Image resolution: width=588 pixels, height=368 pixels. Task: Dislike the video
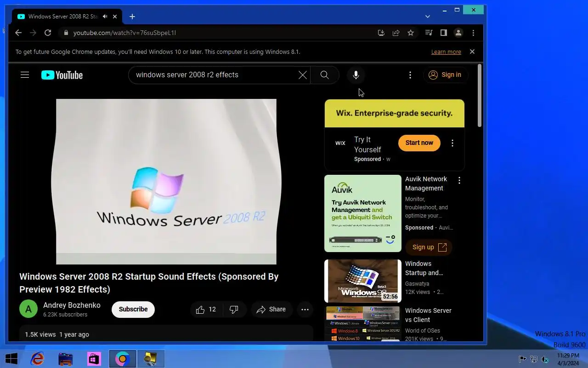(234, 310)
